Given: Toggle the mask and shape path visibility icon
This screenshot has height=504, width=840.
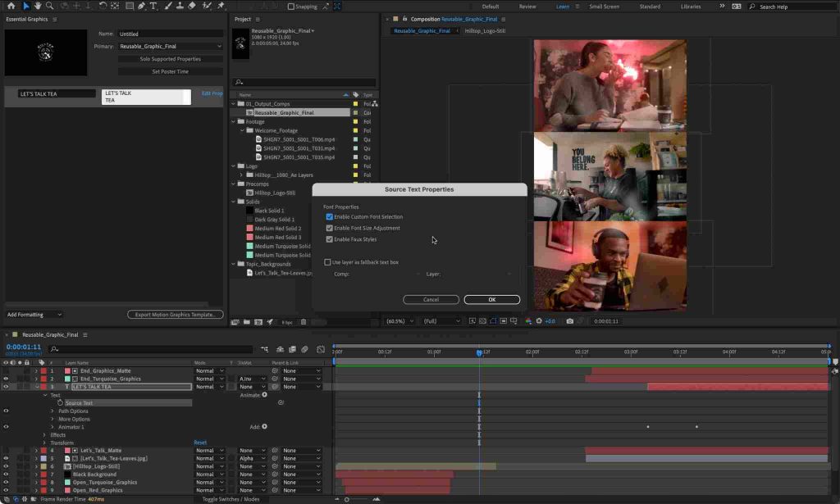Looking at the screenshot, I should coord(493,321).
